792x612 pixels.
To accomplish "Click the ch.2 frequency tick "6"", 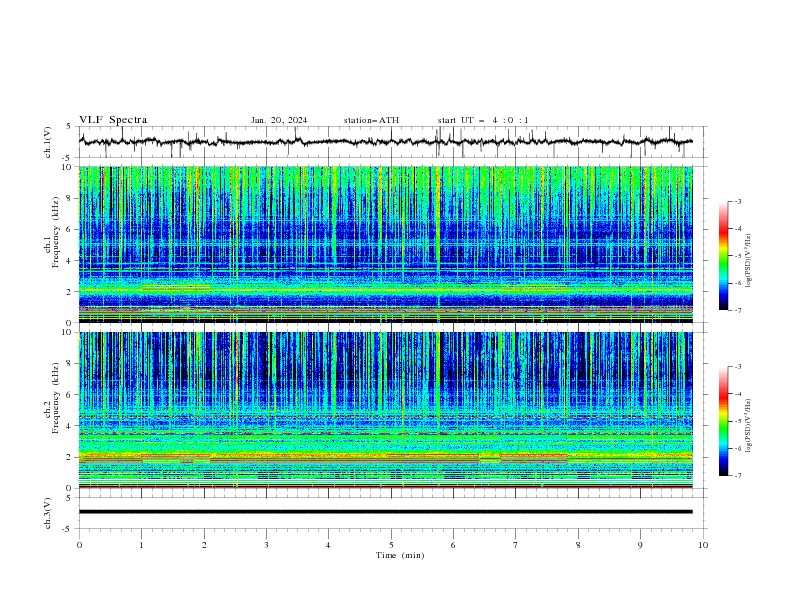I will click(70, 395).
